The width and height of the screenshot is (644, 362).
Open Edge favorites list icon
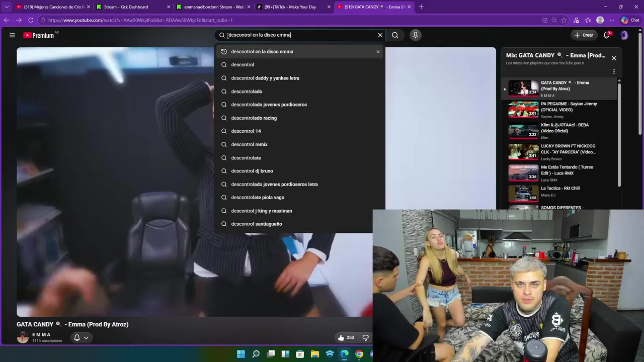pos(588,20)
